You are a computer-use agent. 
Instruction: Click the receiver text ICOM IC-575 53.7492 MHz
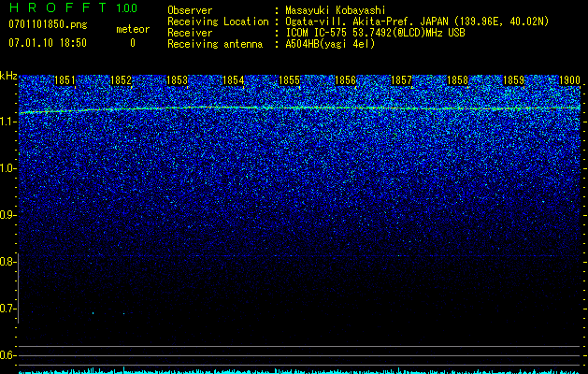375,33
